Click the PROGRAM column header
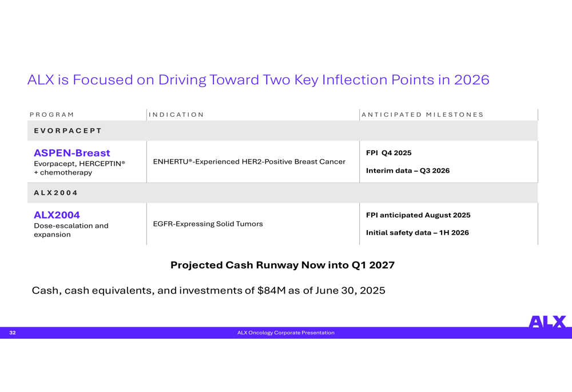This screenshot has height=392, width=572. 52,114
